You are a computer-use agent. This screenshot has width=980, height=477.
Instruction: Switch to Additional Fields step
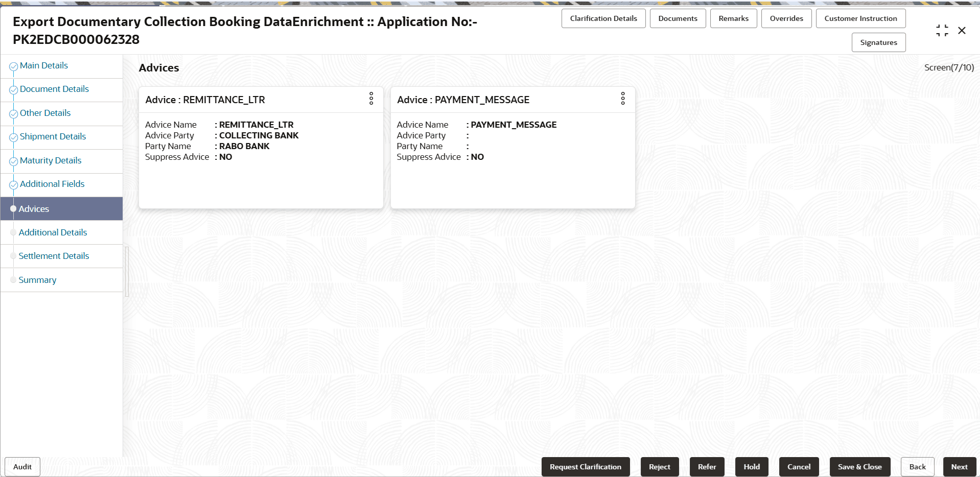point(52,184)
